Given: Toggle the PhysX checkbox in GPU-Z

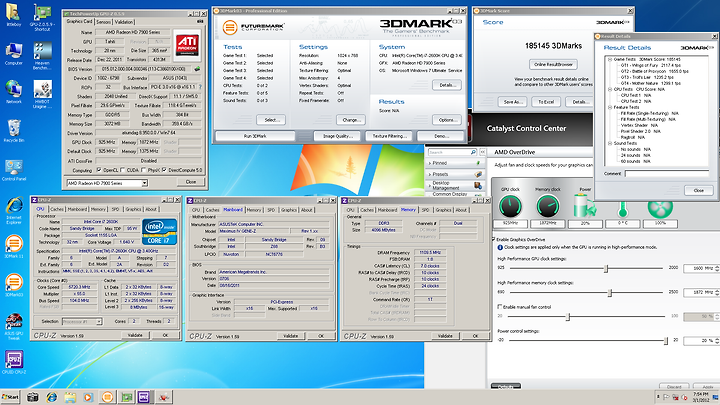Looking at the screenshot, I should pyautogui.click(x=144, y=170).
